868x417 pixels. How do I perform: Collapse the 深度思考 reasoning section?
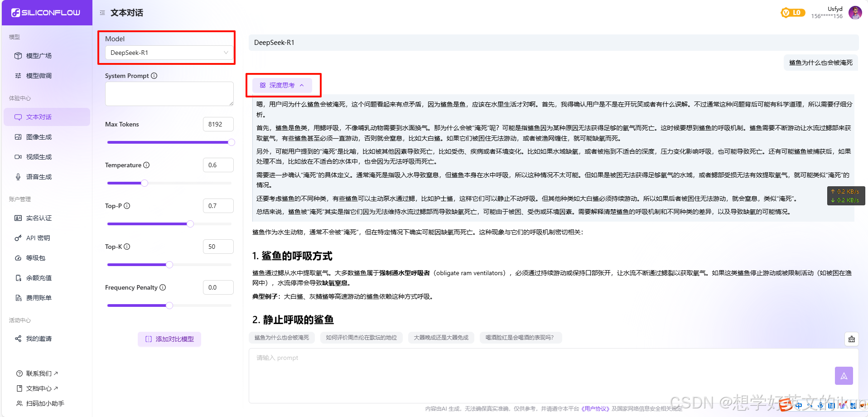282,85
